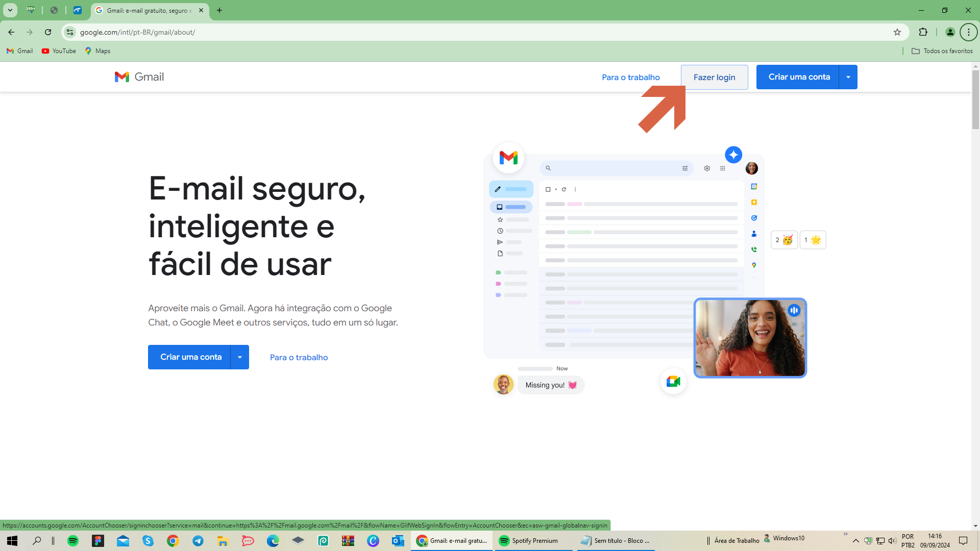Switch to the pinned blue bird tab
Screen dimensions: 980x551
pyautogui.click(x=78, y=10)
